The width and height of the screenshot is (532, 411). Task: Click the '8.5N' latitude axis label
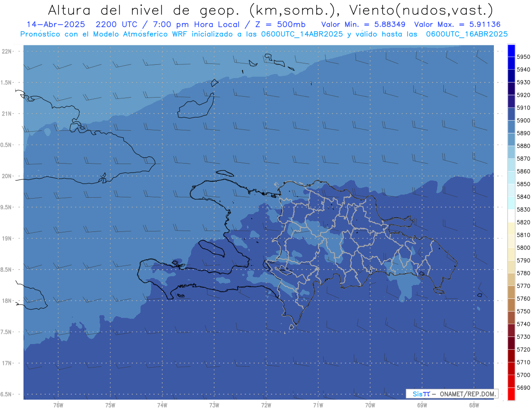7,270
